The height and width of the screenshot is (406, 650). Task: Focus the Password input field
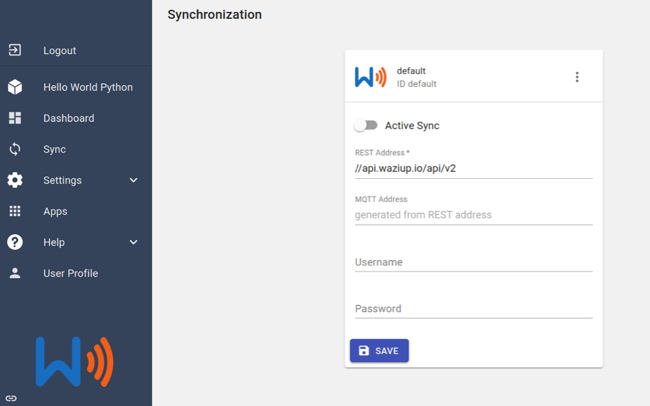(473, 309)
